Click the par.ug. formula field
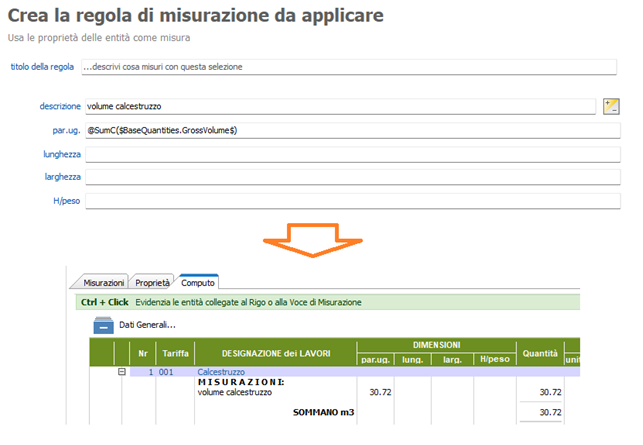 tap(351, 130)
